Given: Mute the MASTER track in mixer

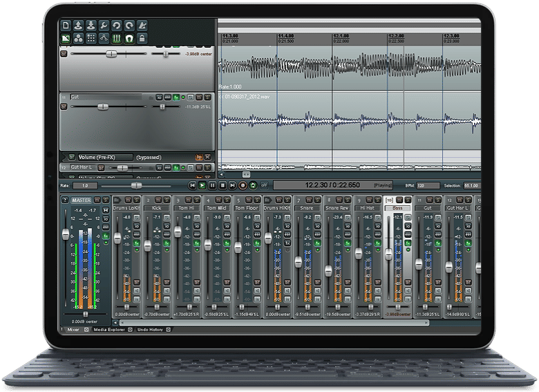Looking at the screenshot, I should tap(97, 200).
